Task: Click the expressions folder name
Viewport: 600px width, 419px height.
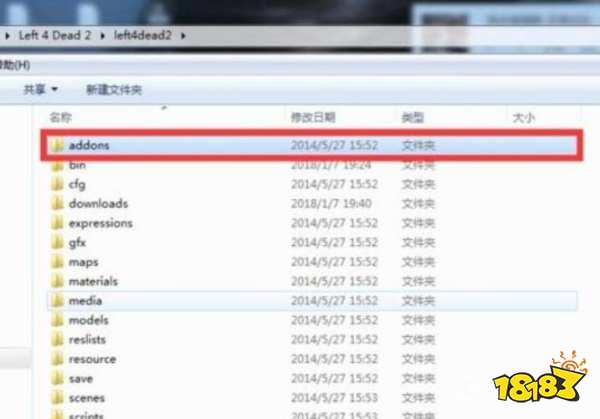Action: (x=101, y=223)
